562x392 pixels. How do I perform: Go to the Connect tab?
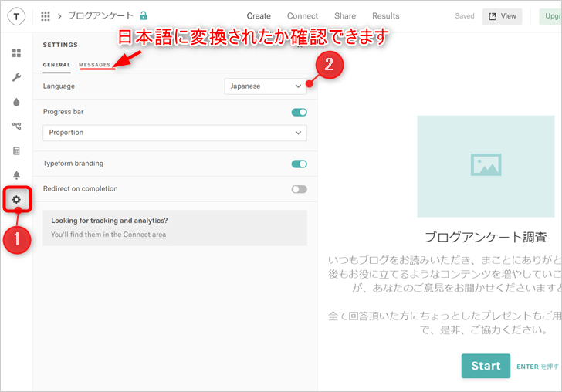[302, 15]
